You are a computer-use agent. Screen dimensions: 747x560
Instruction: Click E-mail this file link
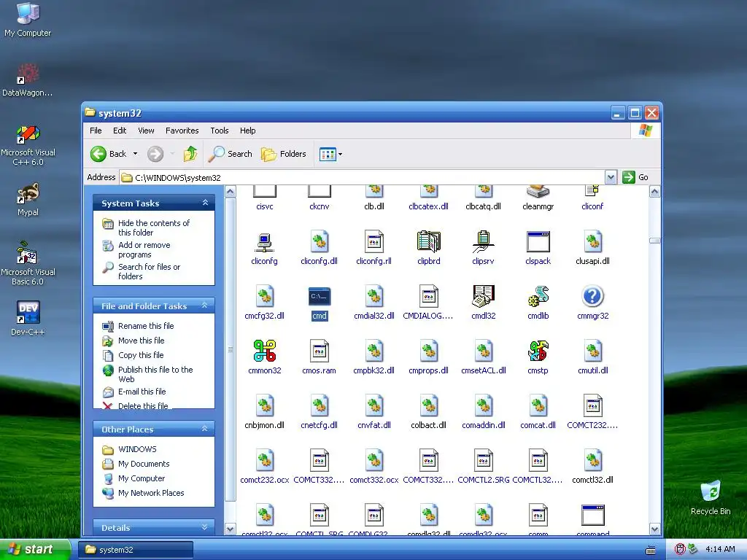(x=142, y=392)
